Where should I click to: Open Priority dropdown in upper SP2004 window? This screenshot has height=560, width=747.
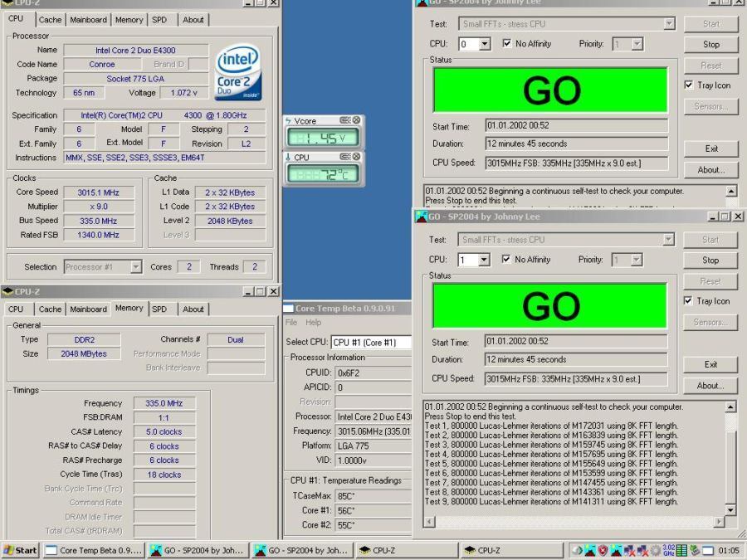(637, 44)
